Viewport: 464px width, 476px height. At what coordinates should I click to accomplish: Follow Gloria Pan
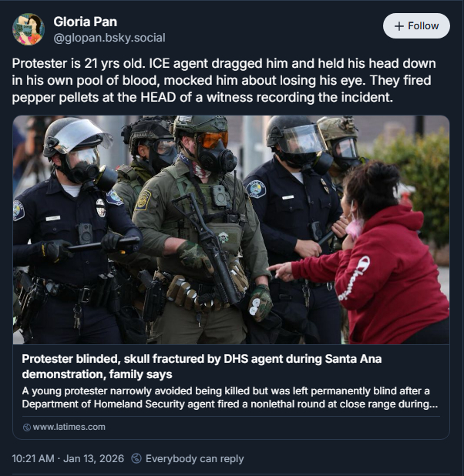(x=416, y=26)
